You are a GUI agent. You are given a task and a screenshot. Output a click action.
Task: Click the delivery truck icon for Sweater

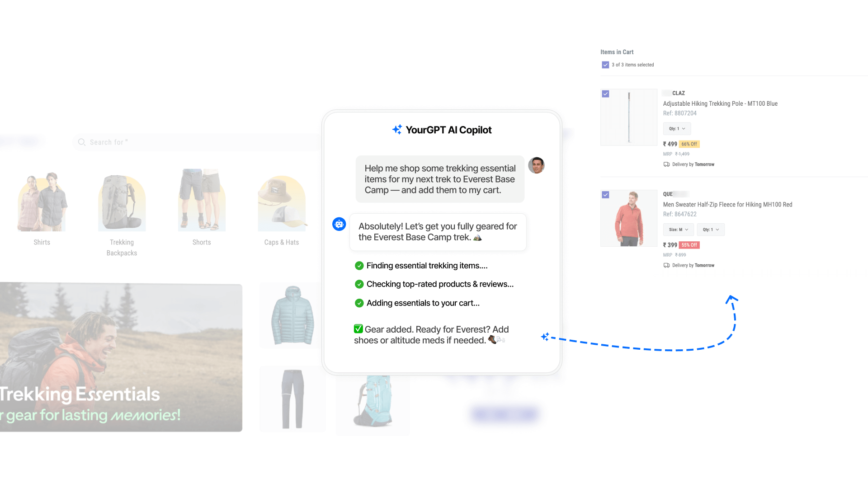[x=666, y=265]
